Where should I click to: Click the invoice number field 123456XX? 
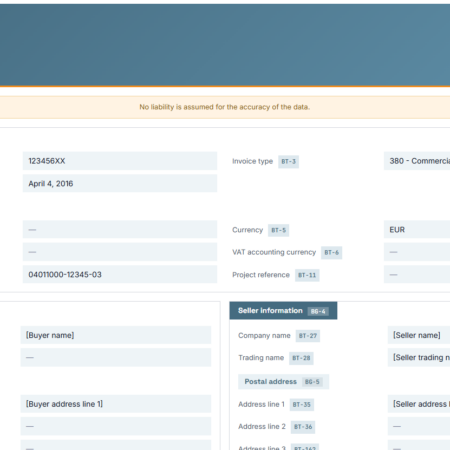[x=120, y=161]
